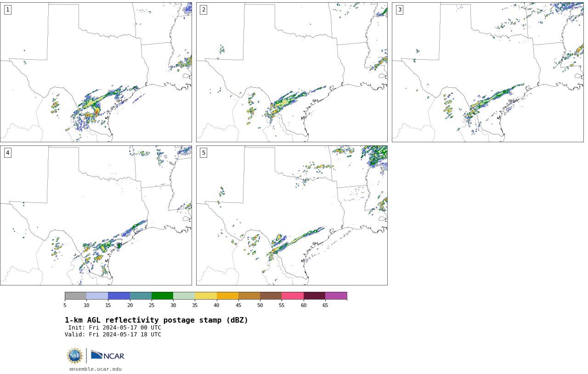Viewport: 588px width, 374px height.
Task: Click the colorbar tick label 5
Action: tap(65, 305)
